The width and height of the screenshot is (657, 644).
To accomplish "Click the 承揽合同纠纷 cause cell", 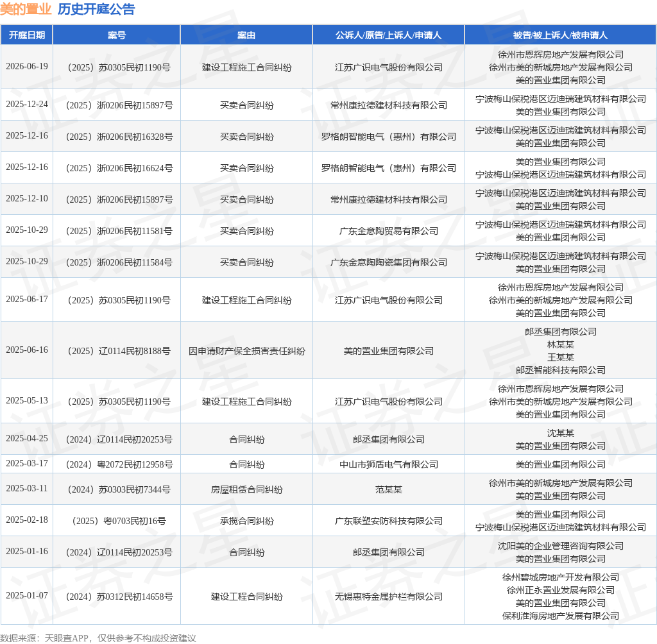I will pyautogui.click(x=246, y=521).
